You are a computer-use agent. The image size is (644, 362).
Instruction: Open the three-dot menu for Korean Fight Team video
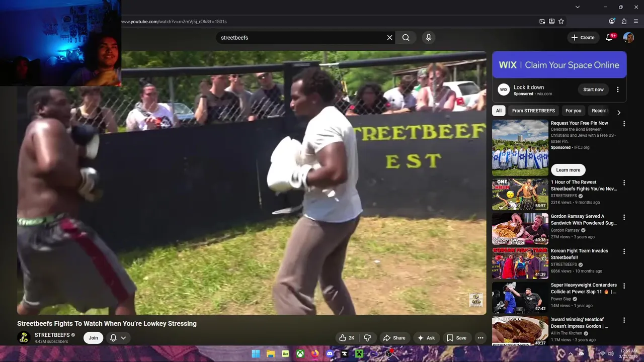(624, 251)
